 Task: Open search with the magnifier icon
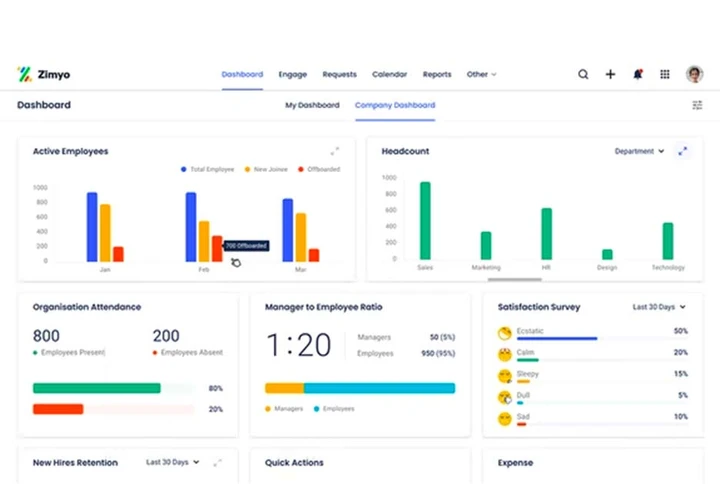coord(583,74)
